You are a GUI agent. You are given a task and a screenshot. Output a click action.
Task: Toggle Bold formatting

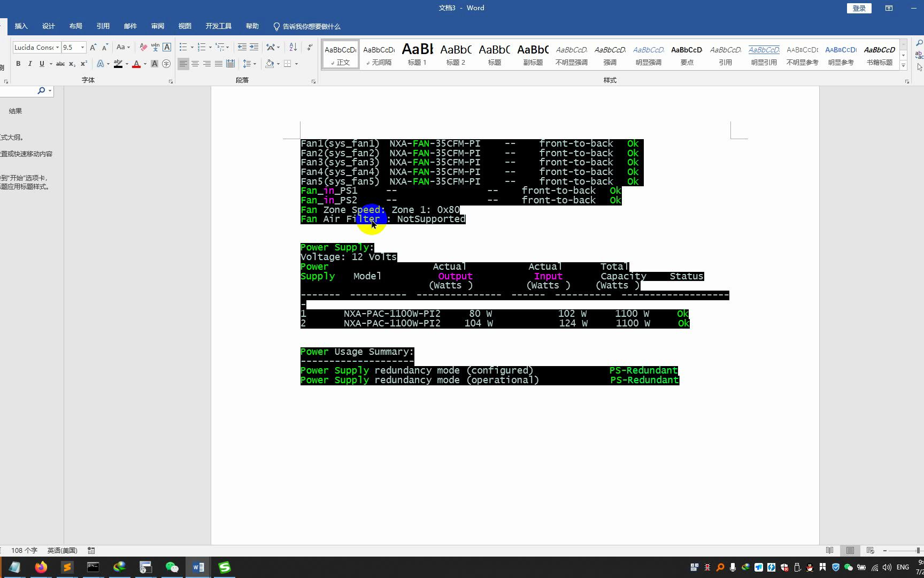[x=18, y=64]
